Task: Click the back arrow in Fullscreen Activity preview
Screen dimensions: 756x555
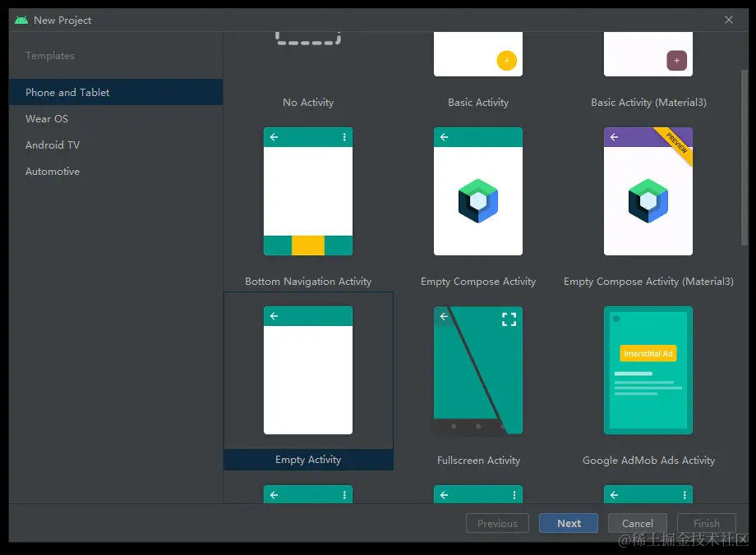Action: 444,316
